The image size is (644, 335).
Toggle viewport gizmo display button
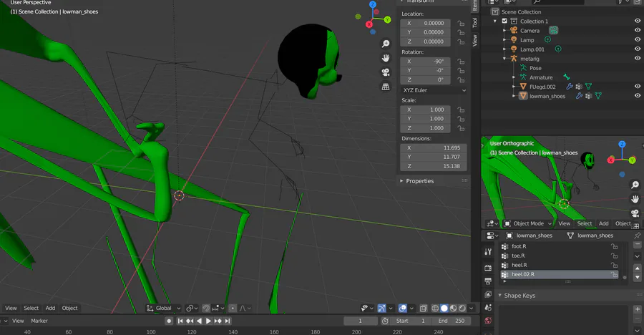pos(381,308)
